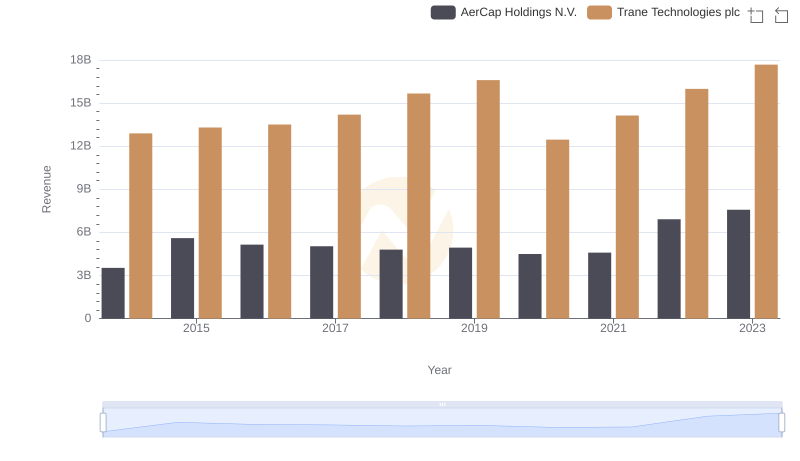Grab the right data zoom slider handle

point(782,423)
